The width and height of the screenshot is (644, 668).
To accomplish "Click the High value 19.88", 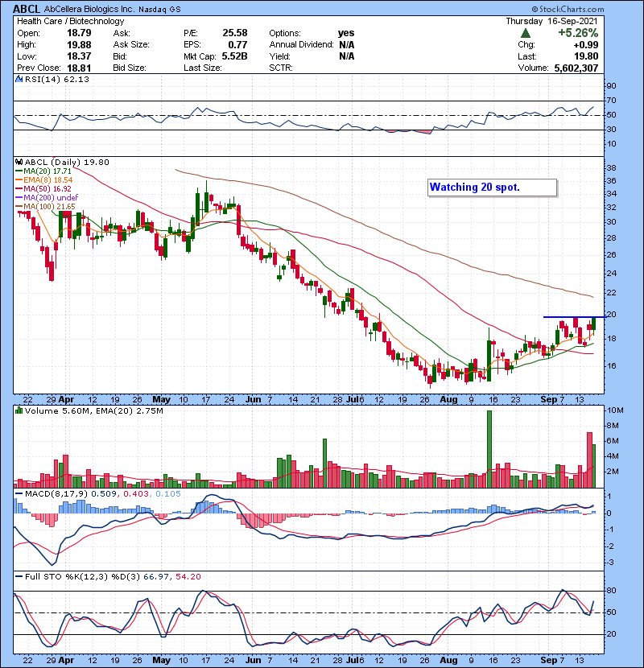I will (79, 45).
